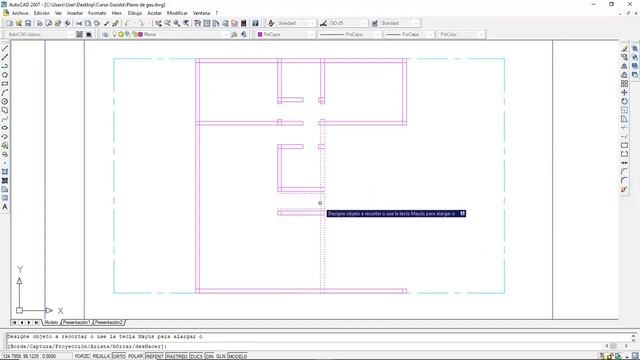Image resolution: width=640 pixels, height=360 pixels.
Task: Click the first-tab navigation arrow
Action: [x=14, y=322]
